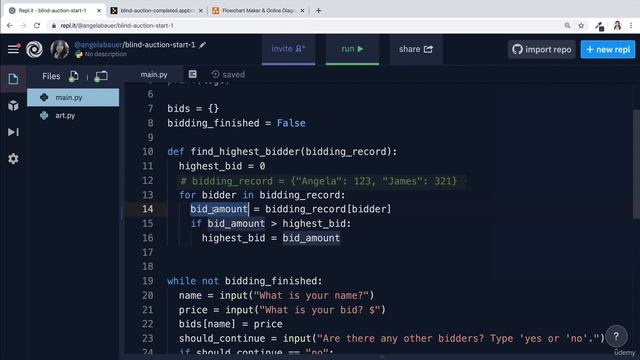
Task: Click 'What is your bid? $' string
Action: pos(320,310)
